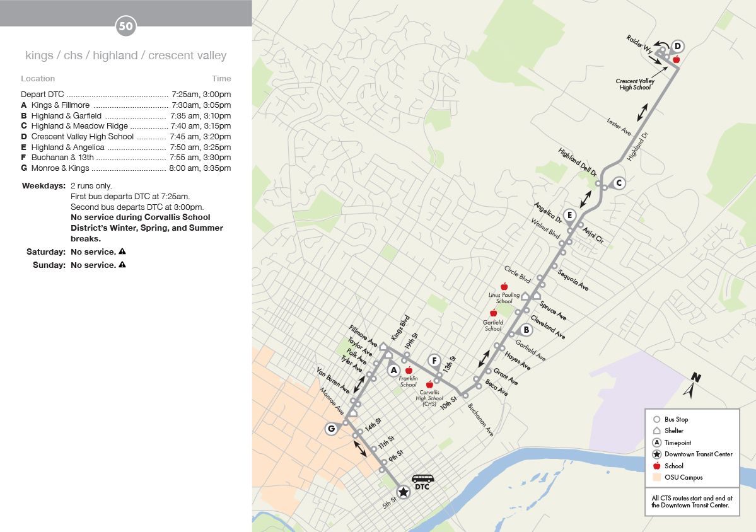Select the Crescent Valley High School schedule row
The height and width of the screenshot is (532, 756).
coord(126,137)
